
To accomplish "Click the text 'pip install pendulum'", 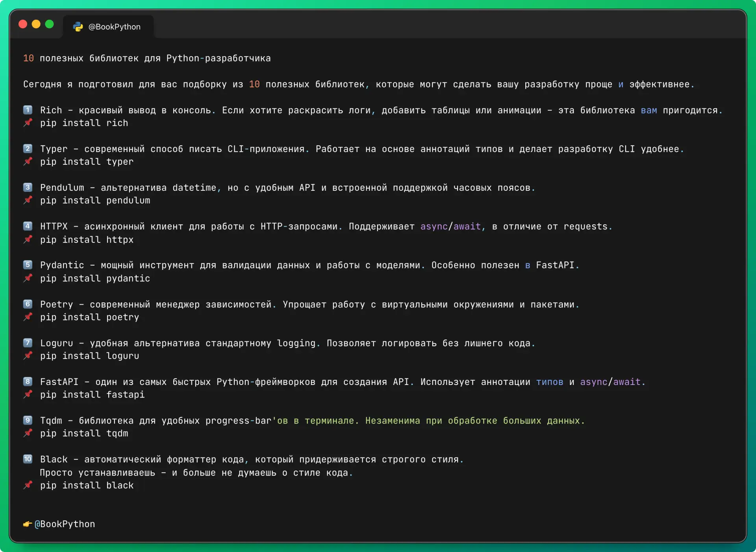I will point(95,200).
